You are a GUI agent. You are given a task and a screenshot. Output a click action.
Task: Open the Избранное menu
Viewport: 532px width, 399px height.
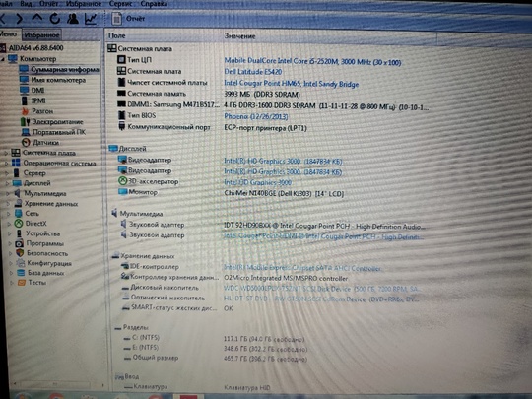click(84, 4)
